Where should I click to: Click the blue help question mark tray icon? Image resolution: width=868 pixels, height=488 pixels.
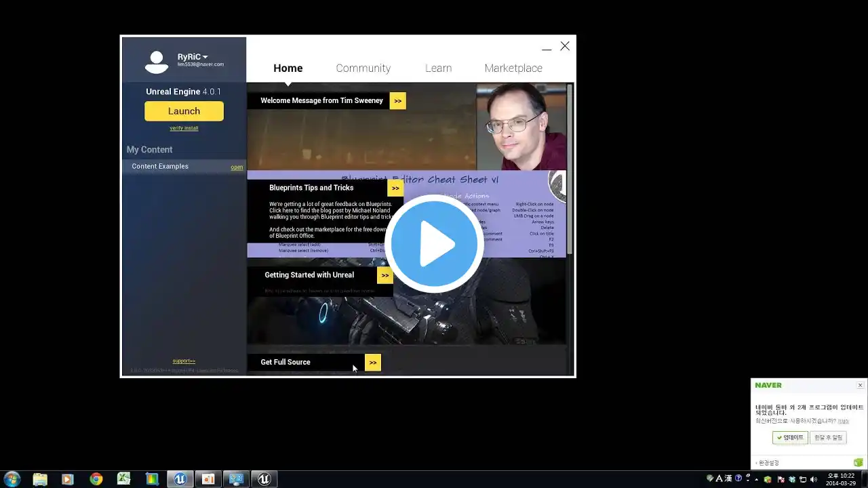738,479
